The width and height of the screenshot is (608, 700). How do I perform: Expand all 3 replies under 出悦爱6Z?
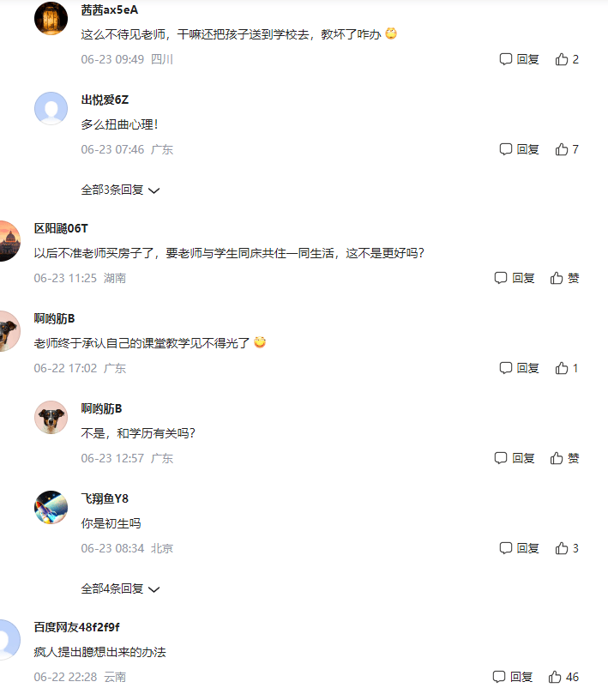(x=120, y=190)
